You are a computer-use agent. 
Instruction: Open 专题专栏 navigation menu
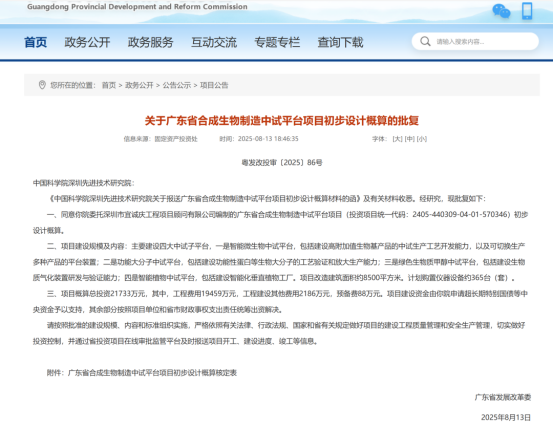(277, 42)
